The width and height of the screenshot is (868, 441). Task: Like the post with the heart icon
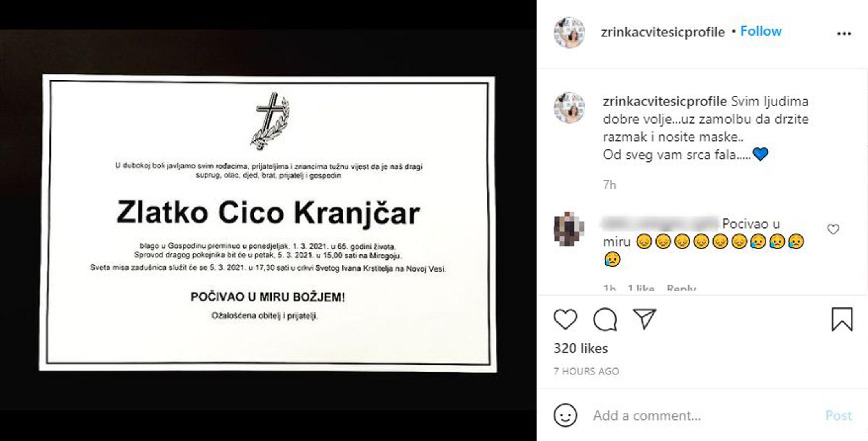565,319
